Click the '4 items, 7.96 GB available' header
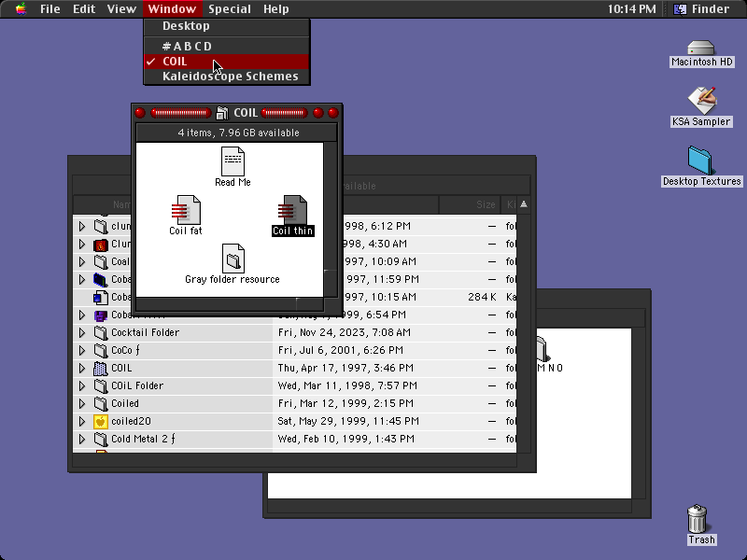747x560 pixels. pos(238,133)
